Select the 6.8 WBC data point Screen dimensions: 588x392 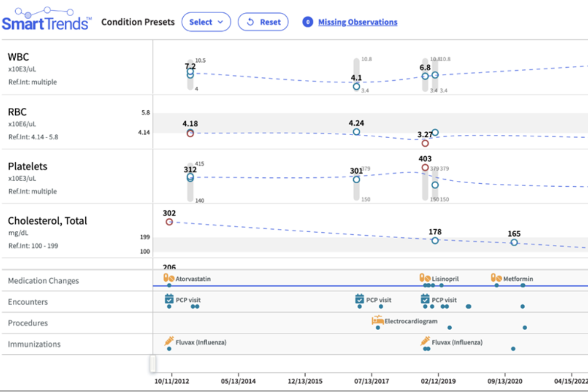pos(424,75)
